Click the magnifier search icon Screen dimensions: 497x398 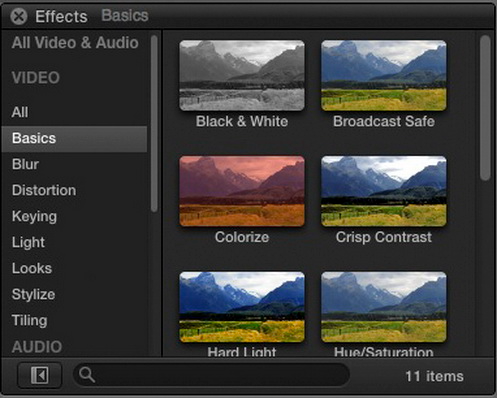[87, 375]
